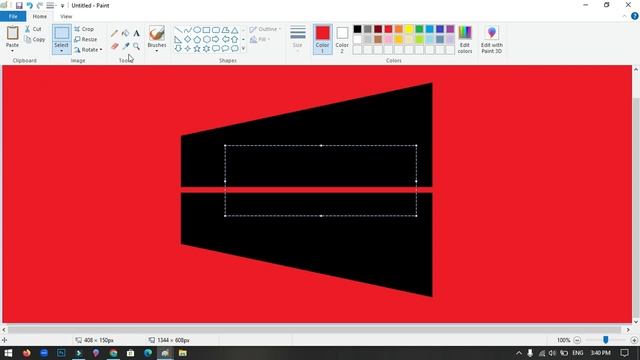Pick the Rectangle shape

click(x=207, y=30)
